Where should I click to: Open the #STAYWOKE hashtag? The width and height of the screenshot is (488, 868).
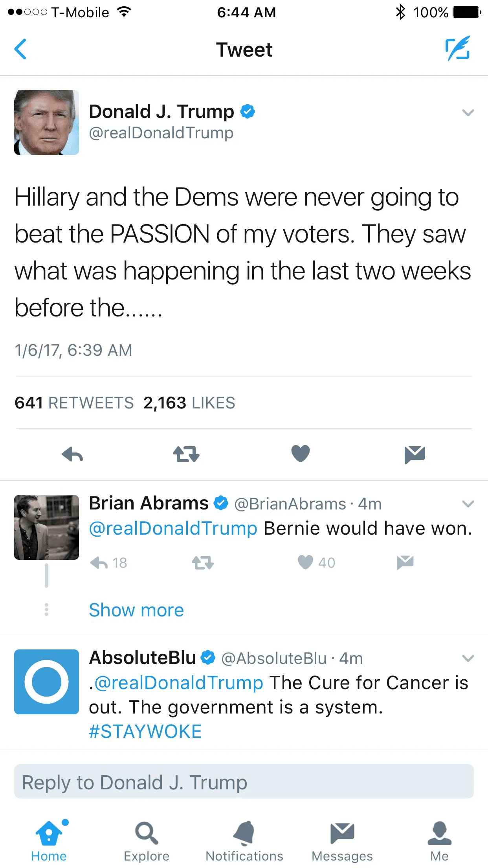[x=145, y=732]
